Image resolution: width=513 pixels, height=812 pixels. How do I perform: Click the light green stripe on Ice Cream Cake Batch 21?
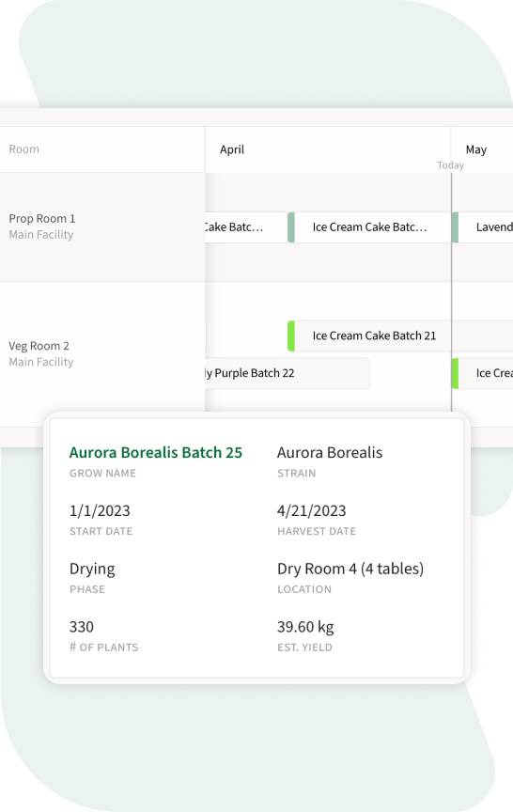click(x=291, y=336)
